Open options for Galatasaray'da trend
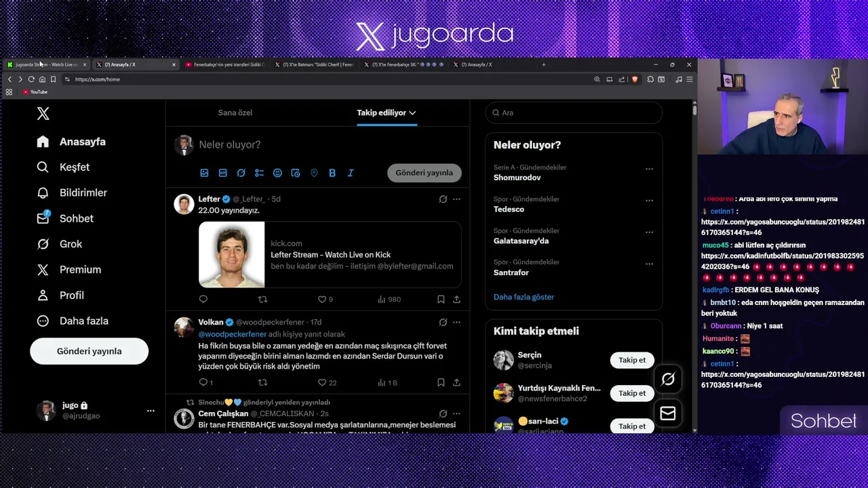This screenshot has width=868, height=488. [649, 232]
